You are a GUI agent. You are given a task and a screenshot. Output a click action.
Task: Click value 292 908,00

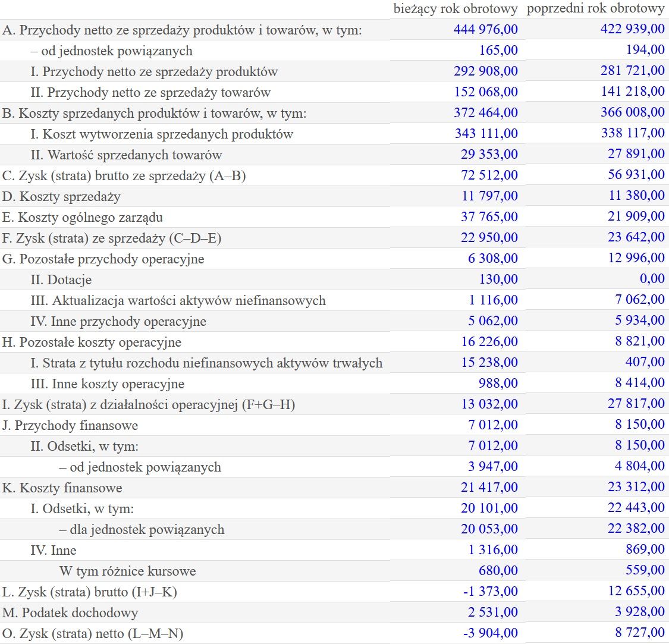pos(485,71)
